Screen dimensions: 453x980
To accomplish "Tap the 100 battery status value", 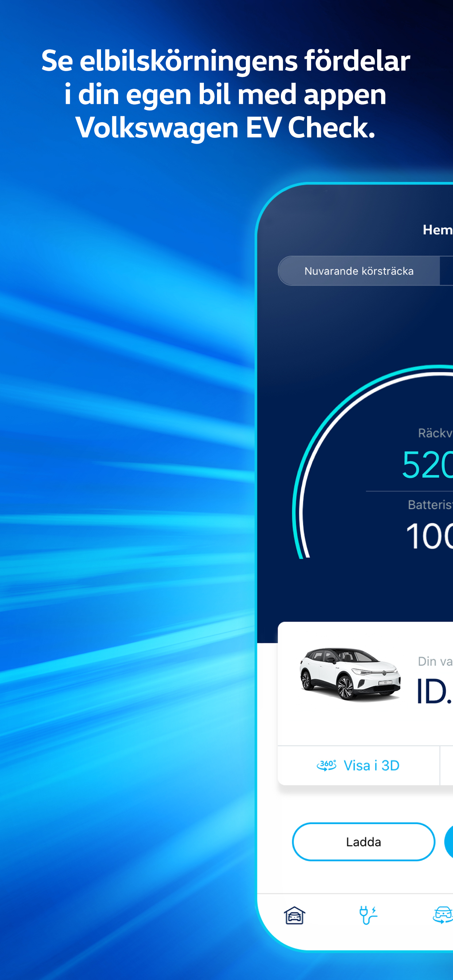I will (429, 536).
